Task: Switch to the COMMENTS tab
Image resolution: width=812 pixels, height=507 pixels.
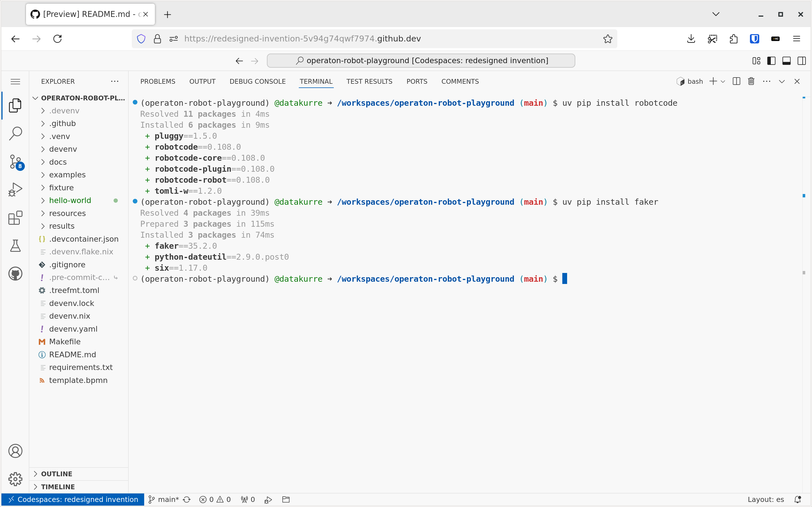Action: click(460, 81)
